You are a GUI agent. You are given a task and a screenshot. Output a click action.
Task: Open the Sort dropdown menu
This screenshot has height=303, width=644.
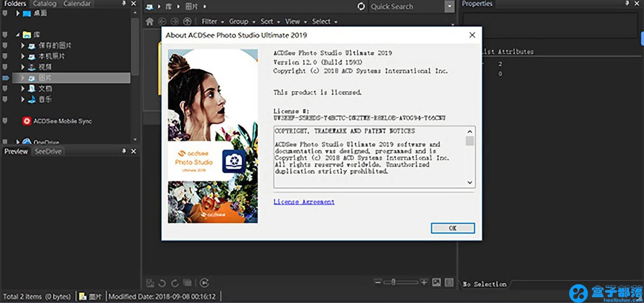(x=270, y=22)
